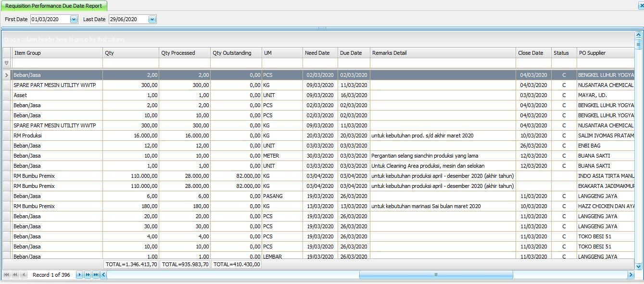Select the Requisition Performance Due Date Report tab

(x=53, y=6)
